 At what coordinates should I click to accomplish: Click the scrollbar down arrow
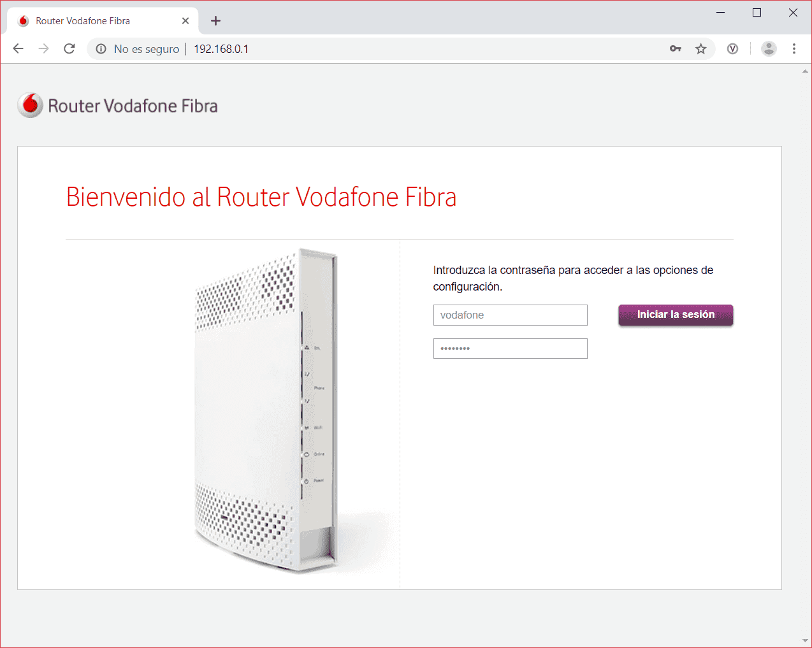805,641
